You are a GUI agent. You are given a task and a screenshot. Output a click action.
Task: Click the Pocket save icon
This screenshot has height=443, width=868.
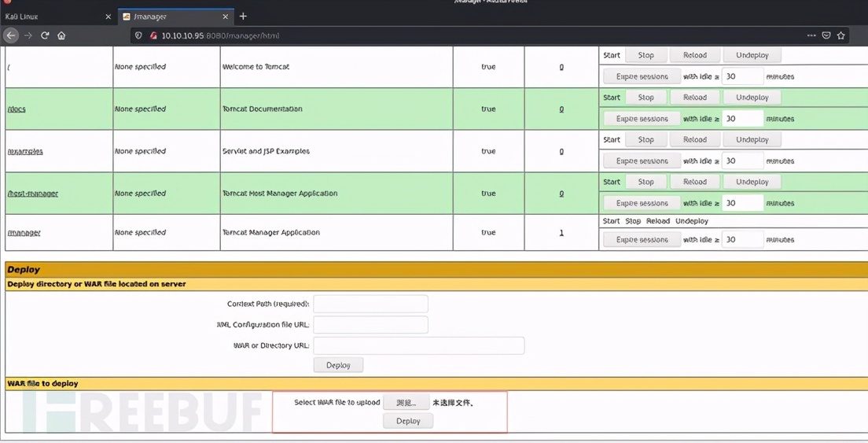pos(826,35)
